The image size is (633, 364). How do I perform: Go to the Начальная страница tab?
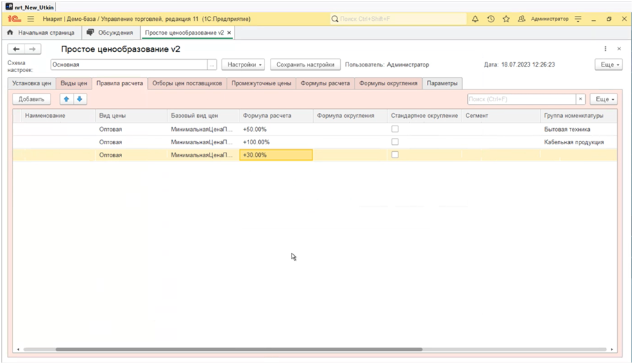point(41,33)
